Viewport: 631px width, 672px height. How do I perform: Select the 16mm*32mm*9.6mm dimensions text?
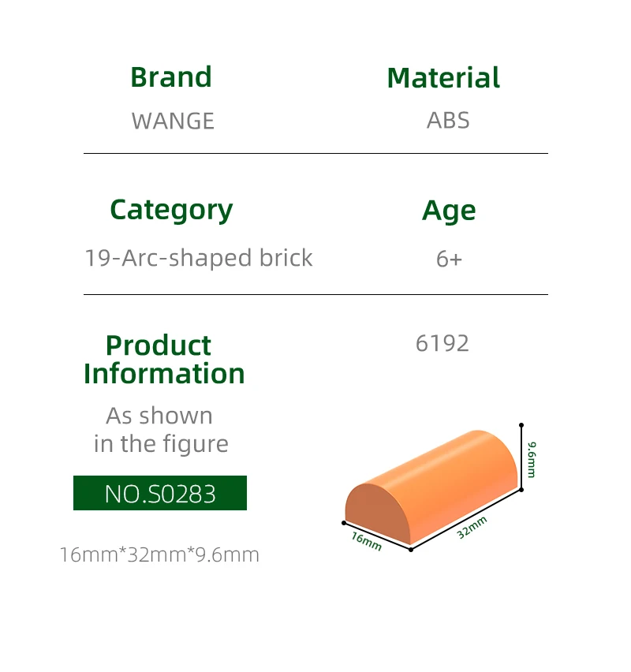pos(159,554)
